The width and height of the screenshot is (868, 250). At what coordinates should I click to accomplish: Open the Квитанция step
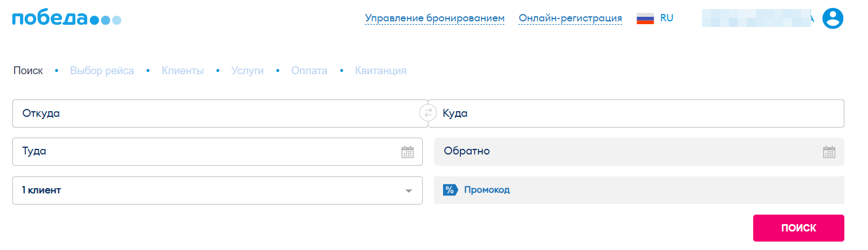(381, 71)
